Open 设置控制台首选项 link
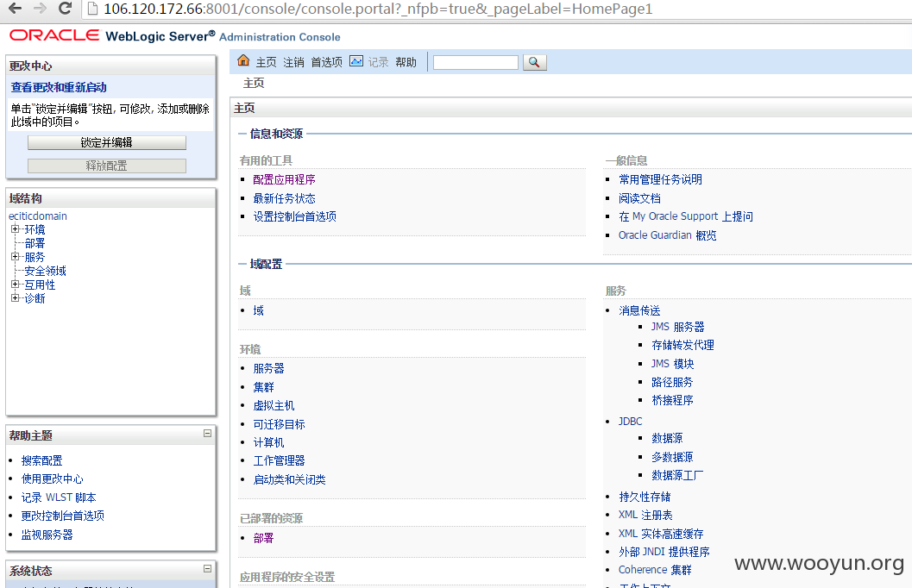The width and height of the screenshot is (912, 588). [x=295, y=216]
